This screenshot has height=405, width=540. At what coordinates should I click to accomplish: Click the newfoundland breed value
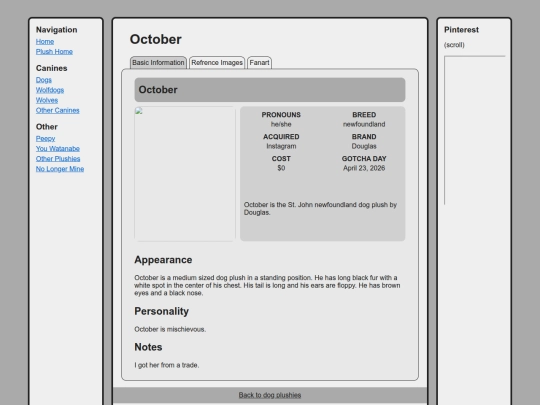[x=364, y=124]
